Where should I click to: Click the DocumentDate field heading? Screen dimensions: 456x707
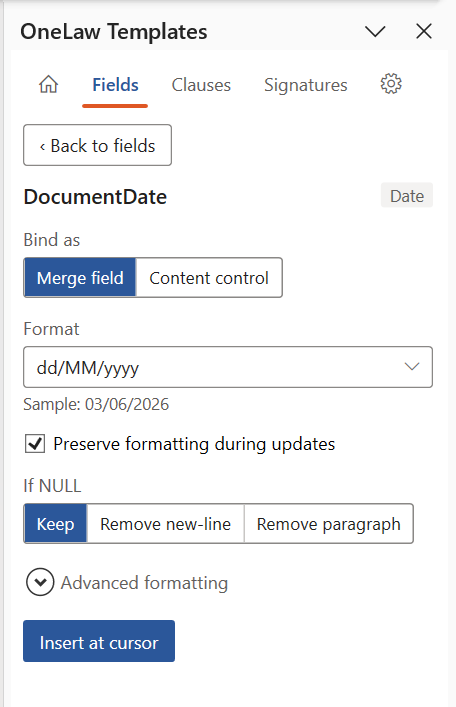95,197
